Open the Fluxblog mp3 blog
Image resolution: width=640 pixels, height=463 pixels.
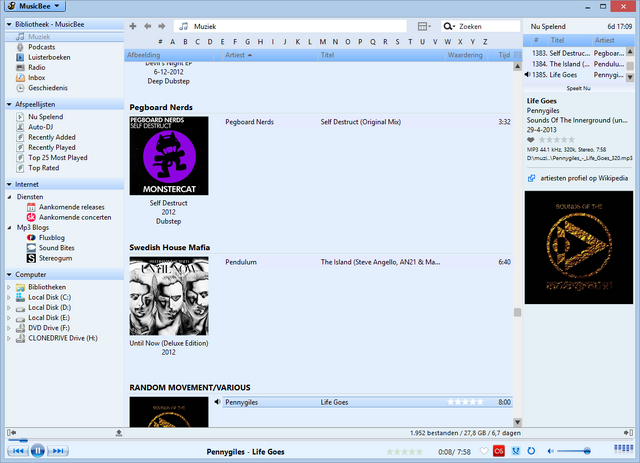[x=51, y=238]
